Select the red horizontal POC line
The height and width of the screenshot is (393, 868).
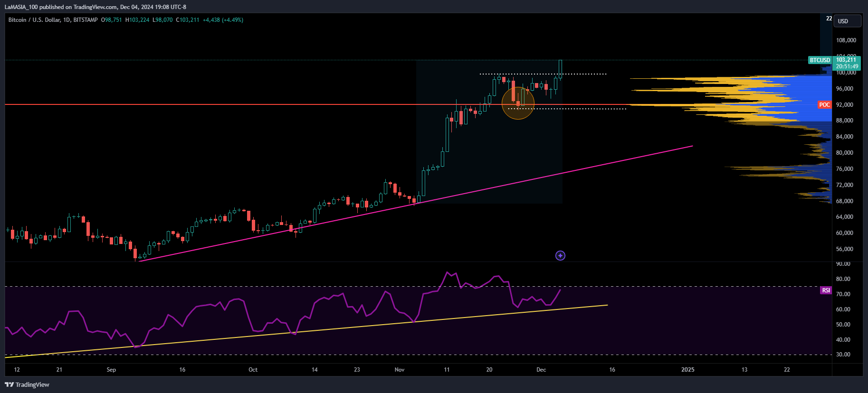click(316, 104)
